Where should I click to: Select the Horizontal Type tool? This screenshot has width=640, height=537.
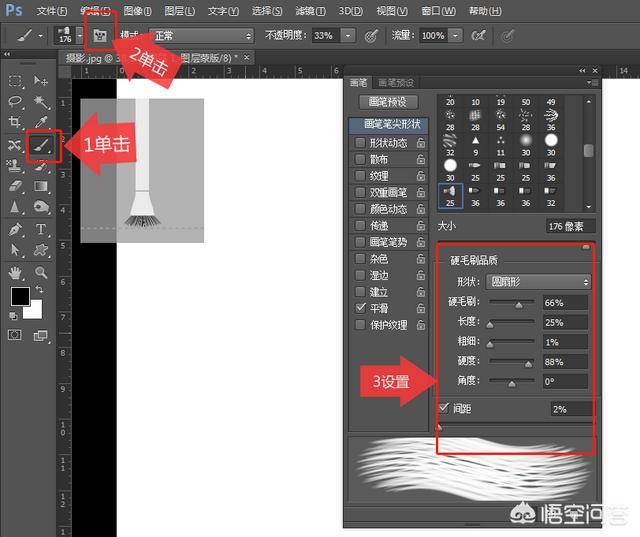pyautogui.click(x=42, y=228)
